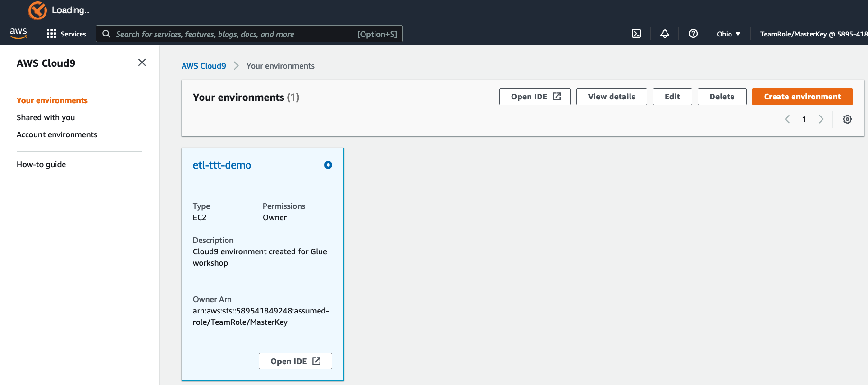Click Open IDE in the etl-ttt-demo card
This screenshot has width=868, height=385.
point(295,361)
